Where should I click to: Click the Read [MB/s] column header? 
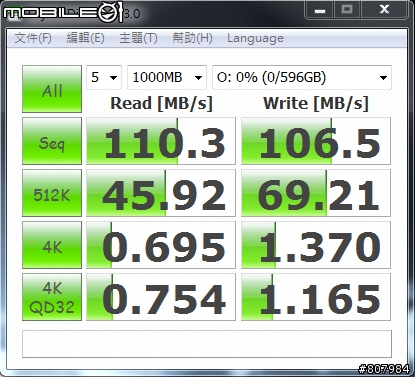pyautogui.click(x=161, y=103)
